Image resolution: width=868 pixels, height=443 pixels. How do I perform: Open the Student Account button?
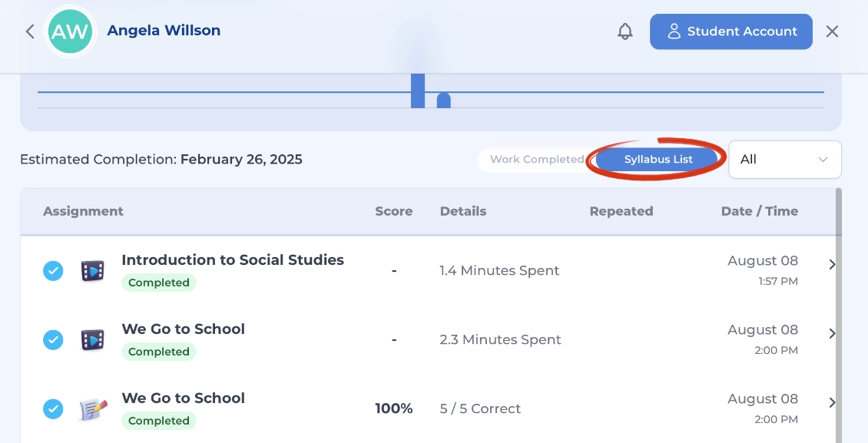pyautogui.click(x=731, y=31)
